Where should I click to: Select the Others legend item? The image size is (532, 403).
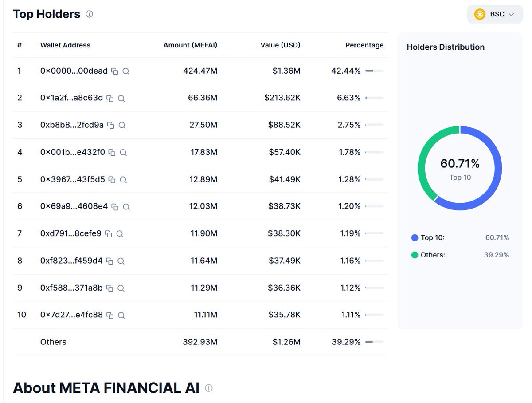(x=429, y=255)
